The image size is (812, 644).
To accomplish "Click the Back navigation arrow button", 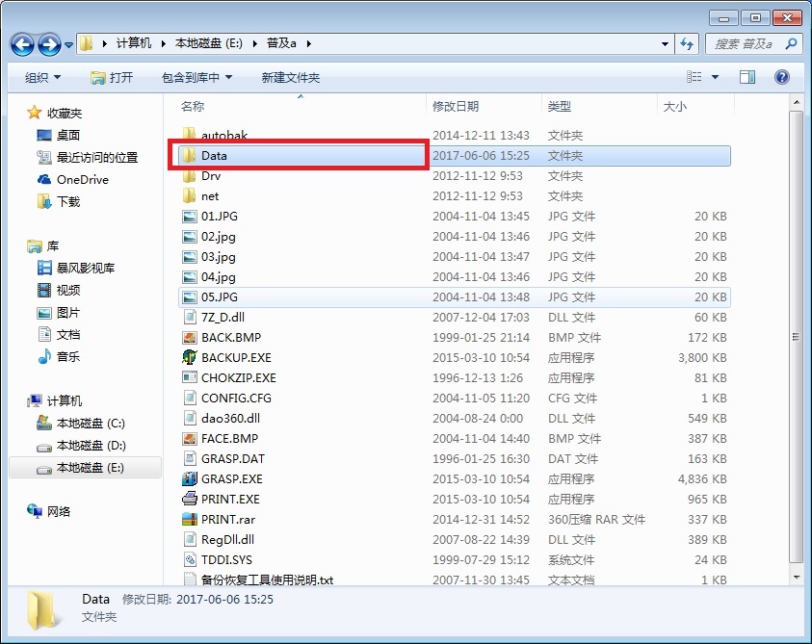I will [23, 44].
